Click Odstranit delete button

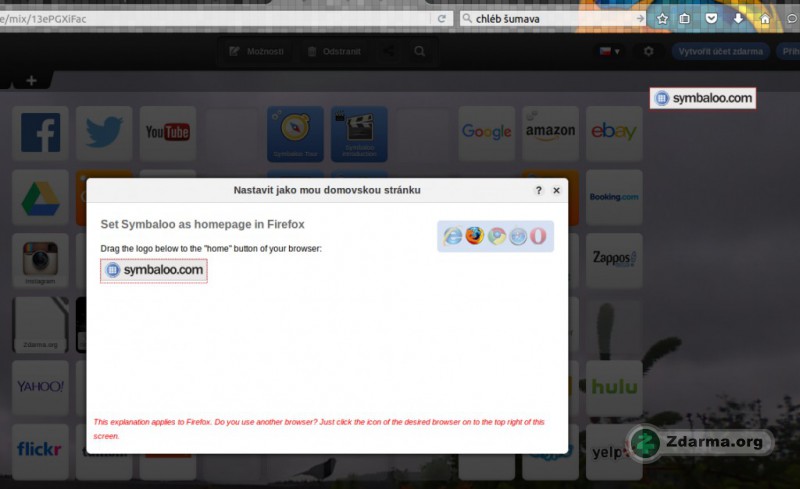click(334, 52)
